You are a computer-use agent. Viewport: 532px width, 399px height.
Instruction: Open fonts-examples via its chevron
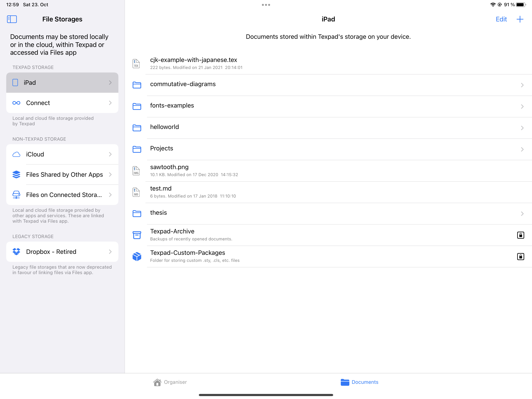tap(522, 106)
